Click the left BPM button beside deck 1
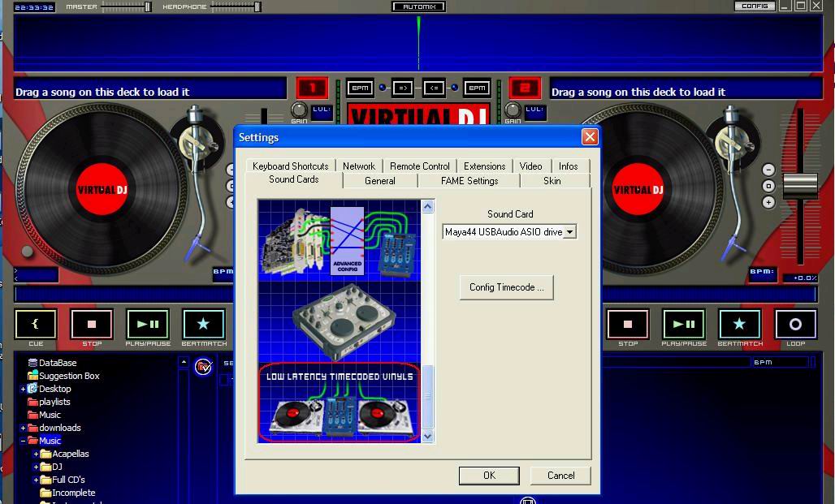 pyautogui.click(x=360, y=88)
